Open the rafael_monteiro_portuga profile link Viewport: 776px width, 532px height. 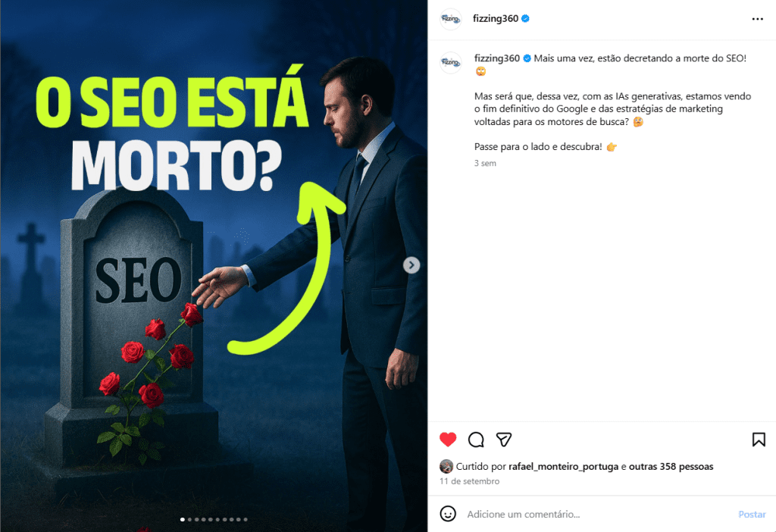click(563, 466)
